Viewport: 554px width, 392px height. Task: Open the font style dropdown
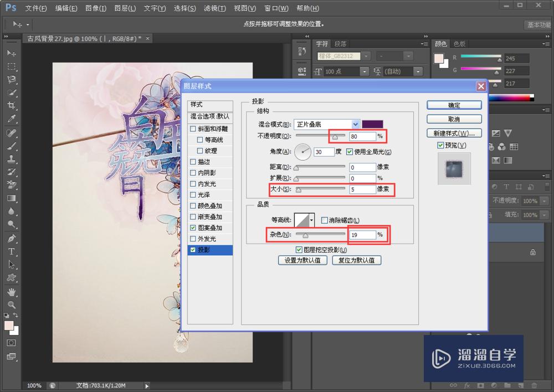(x=408, y=56)
